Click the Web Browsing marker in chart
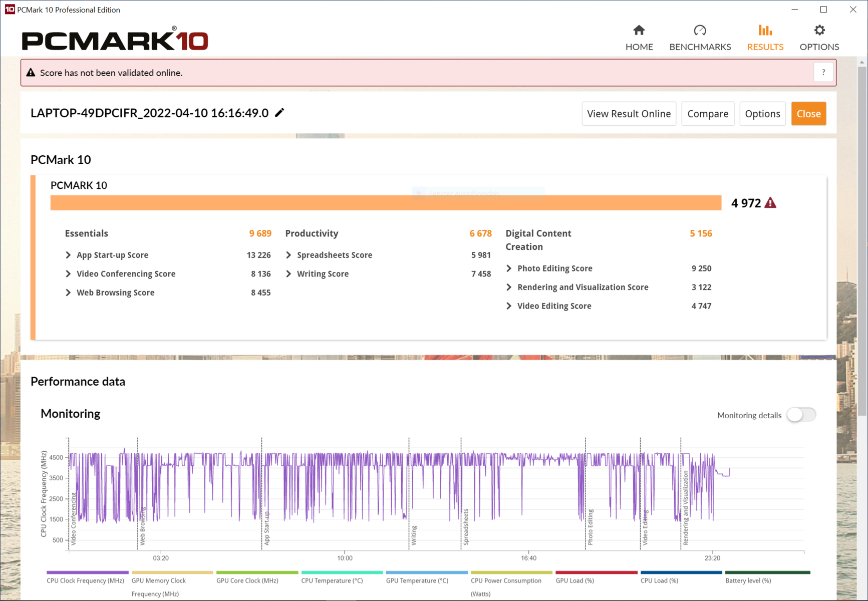This screenshot has width=868, height=601. (x=143, y=526)
